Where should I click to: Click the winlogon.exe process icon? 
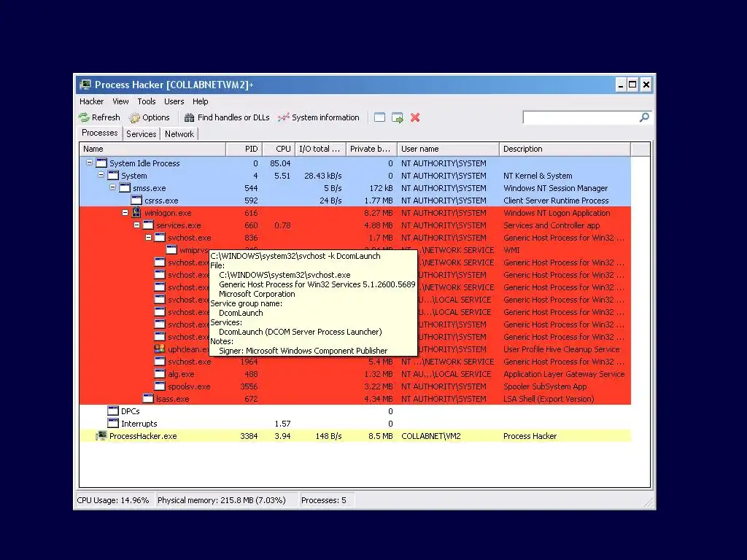click(x=136, y=212)
